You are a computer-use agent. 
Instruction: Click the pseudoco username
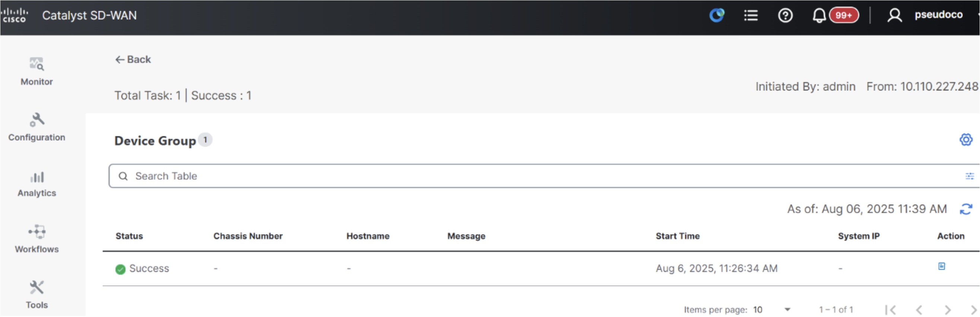(939, 15)
